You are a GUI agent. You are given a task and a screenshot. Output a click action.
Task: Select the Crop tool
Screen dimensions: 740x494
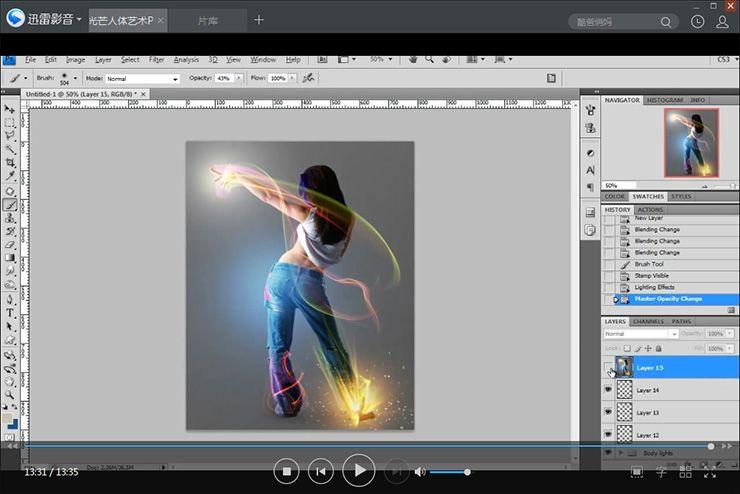point(9,163)
